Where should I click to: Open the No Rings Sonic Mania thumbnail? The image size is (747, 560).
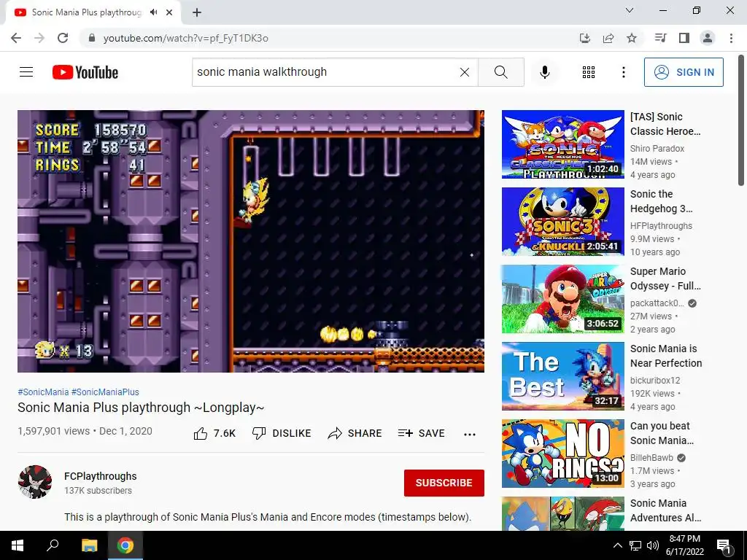pos(563,454)
